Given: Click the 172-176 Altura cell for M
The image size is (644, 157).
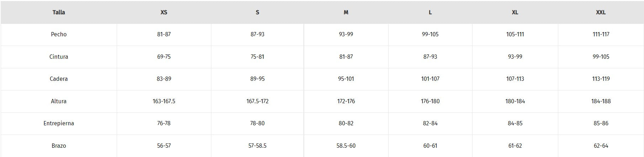Looking at the screenshot, I should pos(346,101).
